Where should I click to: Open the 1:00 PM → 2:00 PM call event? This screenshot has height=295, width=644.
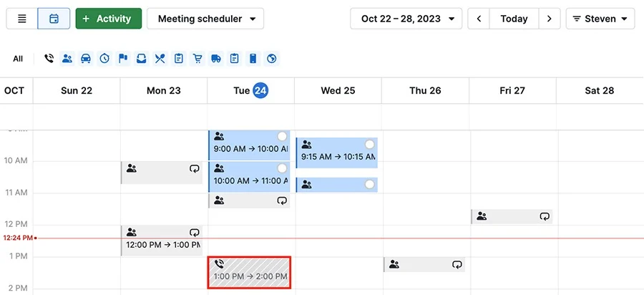coord(249,273)
